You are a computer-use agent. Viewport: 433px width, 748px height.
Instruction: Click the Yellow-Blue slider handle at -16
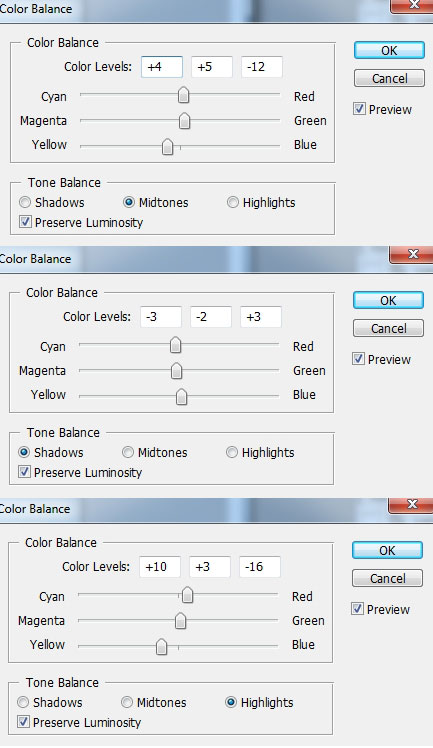tap(162, 646)
